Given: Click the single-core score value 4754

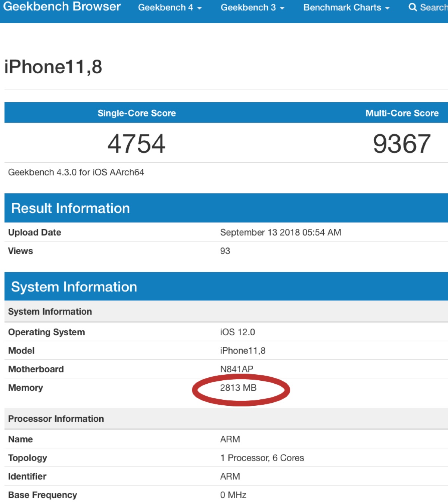Looking at the screenshot, I should (137, 144).
